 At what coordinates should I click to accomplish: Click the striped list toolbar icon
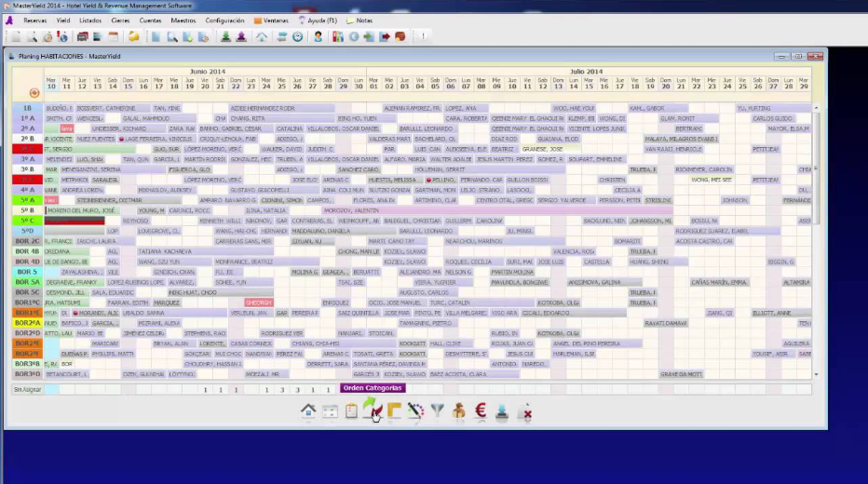pyautogui.click(x=98, y=36)
